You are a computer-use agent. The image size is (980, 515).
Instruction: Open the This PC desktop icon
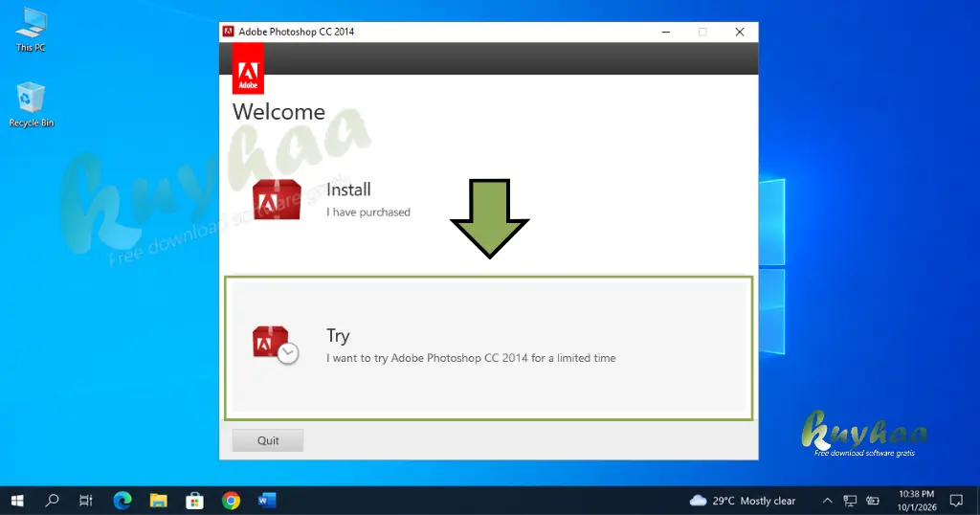31,30
